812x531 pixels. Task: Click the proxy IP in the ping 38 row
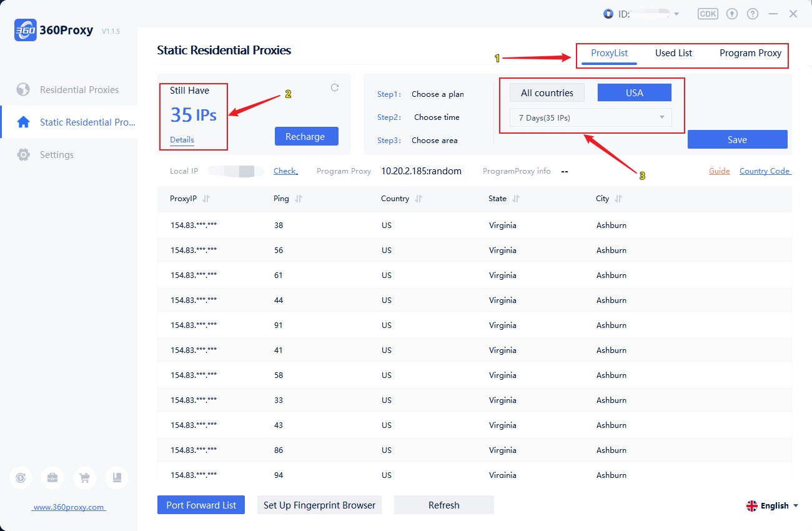(x=194, y=226)
